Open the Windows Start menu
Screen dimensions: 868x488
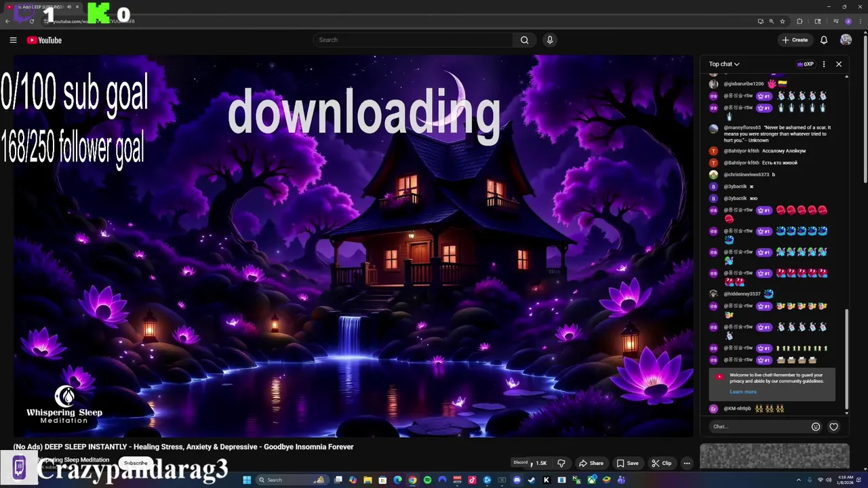(x=247, y=480)
